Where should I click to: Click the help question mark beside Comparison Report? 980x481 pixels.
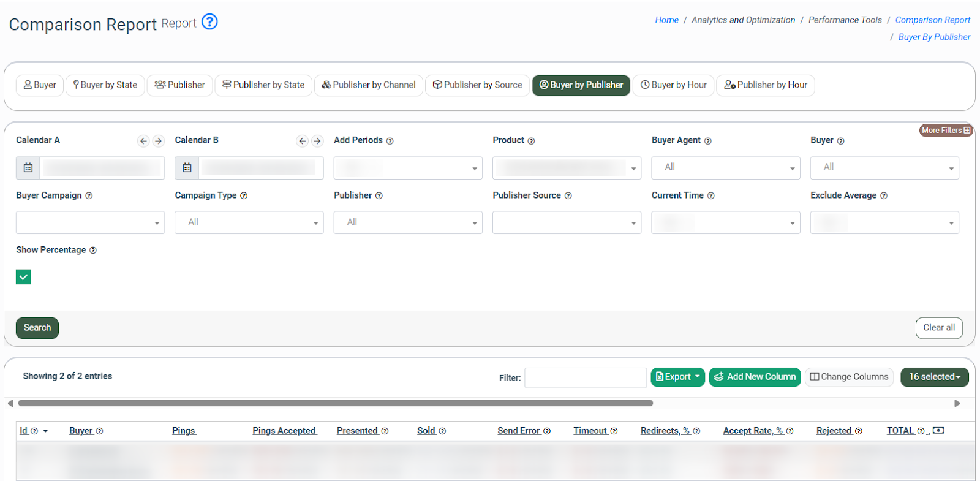point(209,22)
